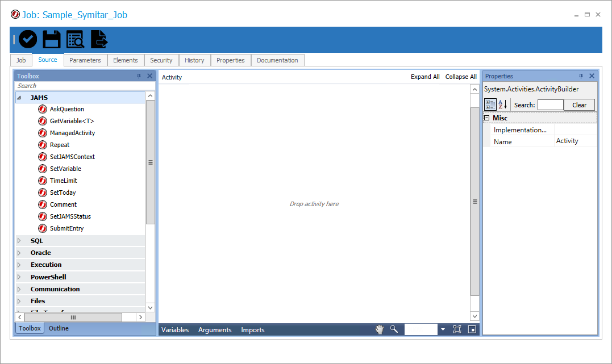
Task: Open the Outline tab at bottom
Action: pos(59,328)
